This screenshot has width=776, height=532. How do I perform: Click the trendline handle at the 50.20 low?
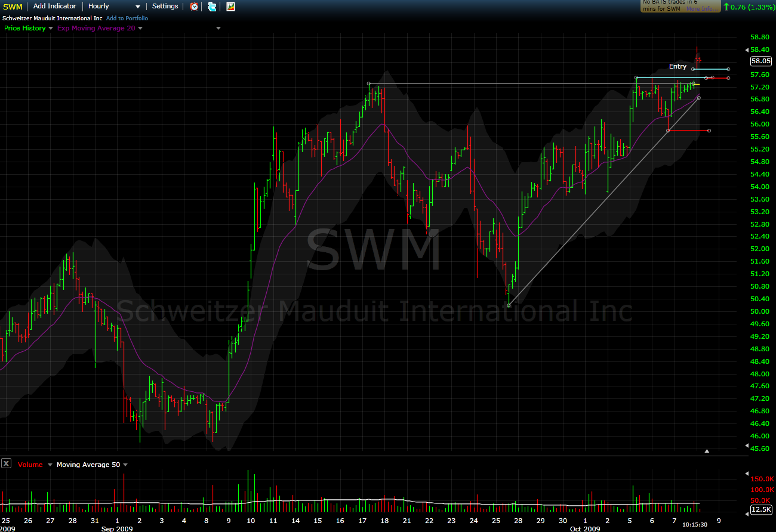pyautogui.click(x=509, y=305)
